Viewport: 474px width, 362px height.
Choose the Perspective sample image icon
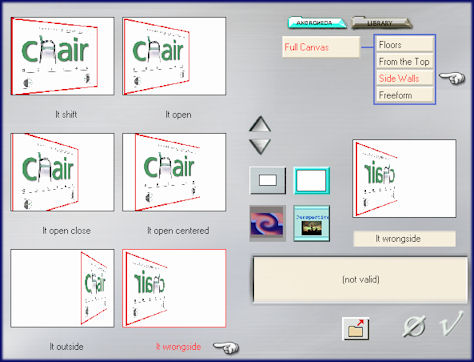point(311,223)
